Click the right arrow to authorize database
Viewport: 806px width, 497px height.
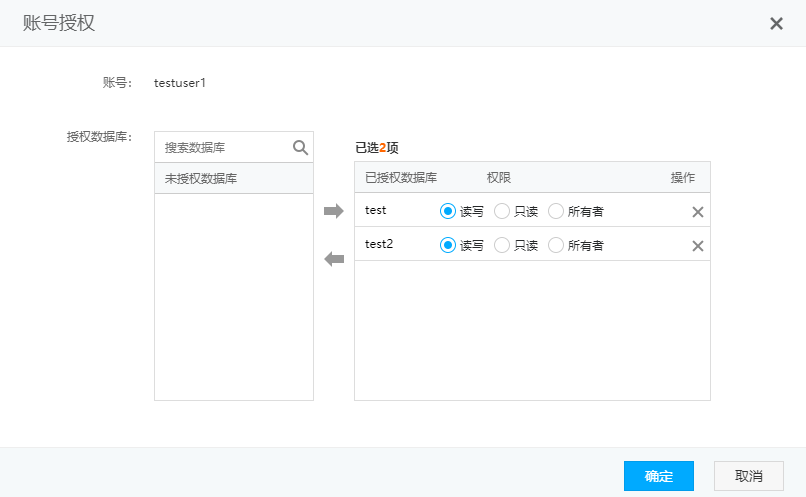pyautogui.click(x=334, y=211)
